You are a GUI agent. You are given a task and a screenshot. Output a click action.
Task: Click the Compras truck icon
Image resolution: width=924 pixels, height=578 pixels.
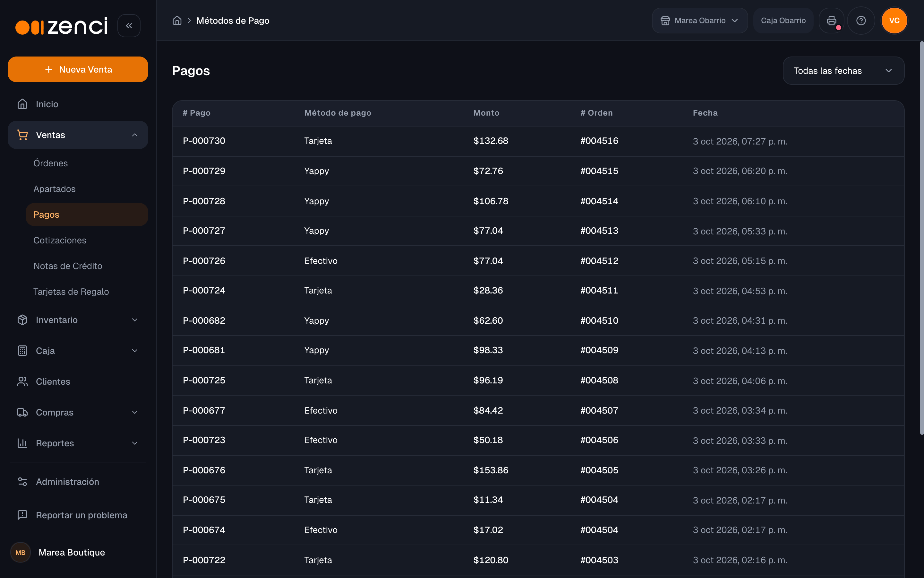[x=22, y=413]
